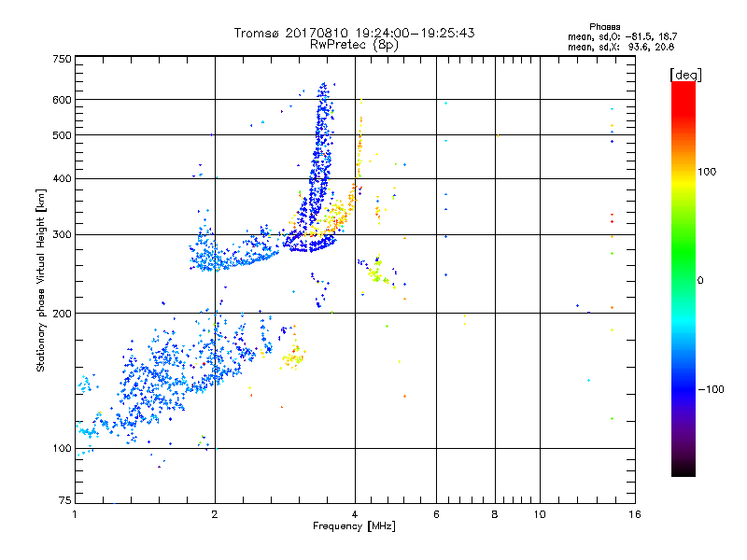The height and width of the screenshot is (560, 747).
Task: Click the 100 km y-axis tick label
Action: 62,449
